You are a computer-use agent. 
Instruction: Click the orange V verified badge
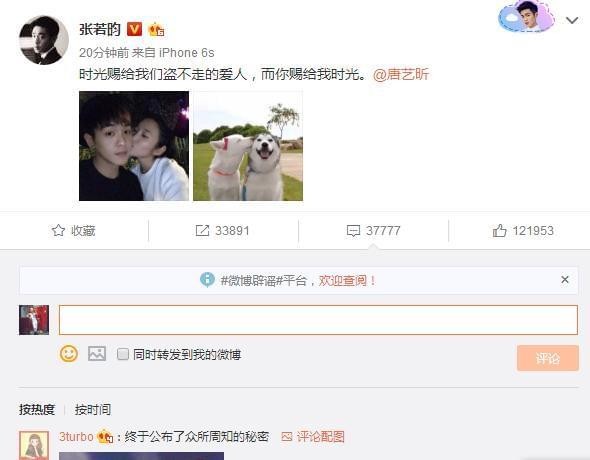(134, 29)
